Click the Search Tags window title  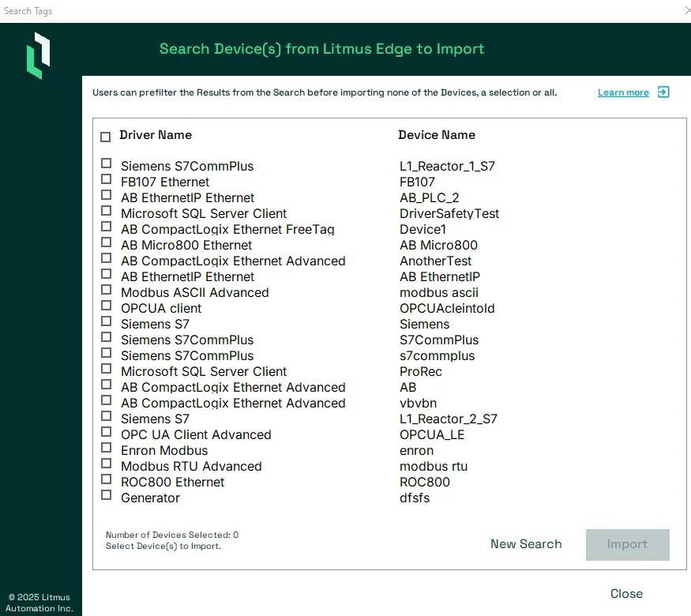[x=28, y=11]
